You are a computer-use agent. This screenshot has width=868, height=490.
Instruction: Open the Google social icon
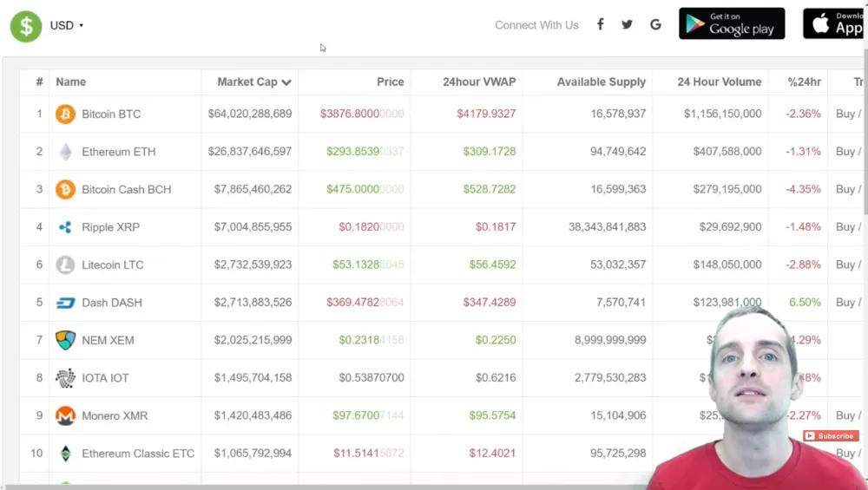[655, 24]
